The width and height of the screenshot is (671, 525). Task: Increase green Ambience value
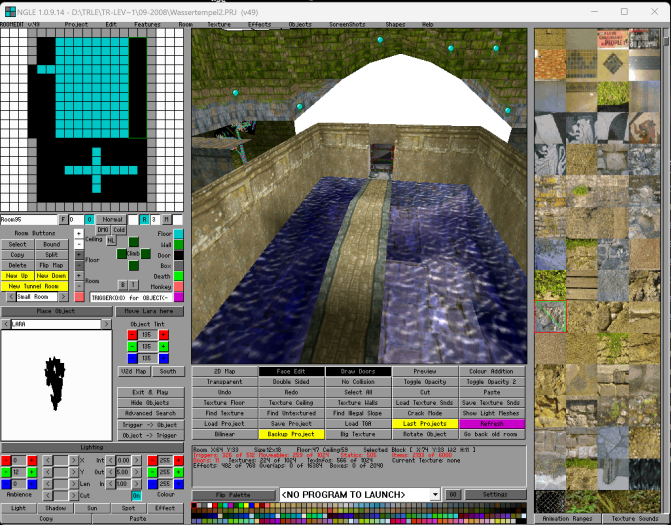tap(32, 472)
